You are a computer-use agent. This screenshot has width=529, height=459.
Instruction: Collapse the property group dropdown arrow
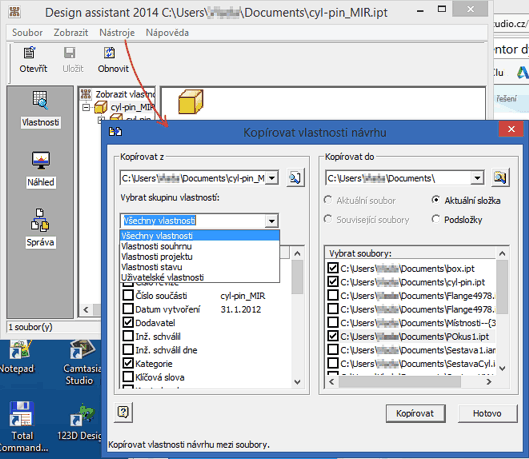[272, 221]
